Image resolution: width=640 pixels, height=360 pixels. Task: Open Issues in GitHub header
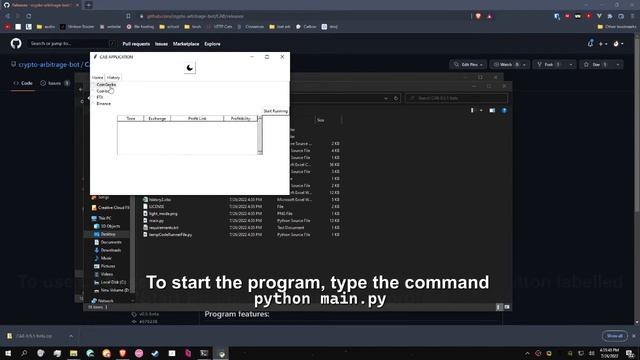point(161,44)
